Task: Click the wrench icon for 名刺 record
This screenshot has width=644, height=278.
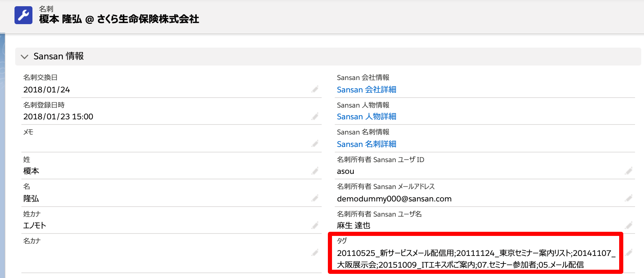Action: (x=23, y=15)
